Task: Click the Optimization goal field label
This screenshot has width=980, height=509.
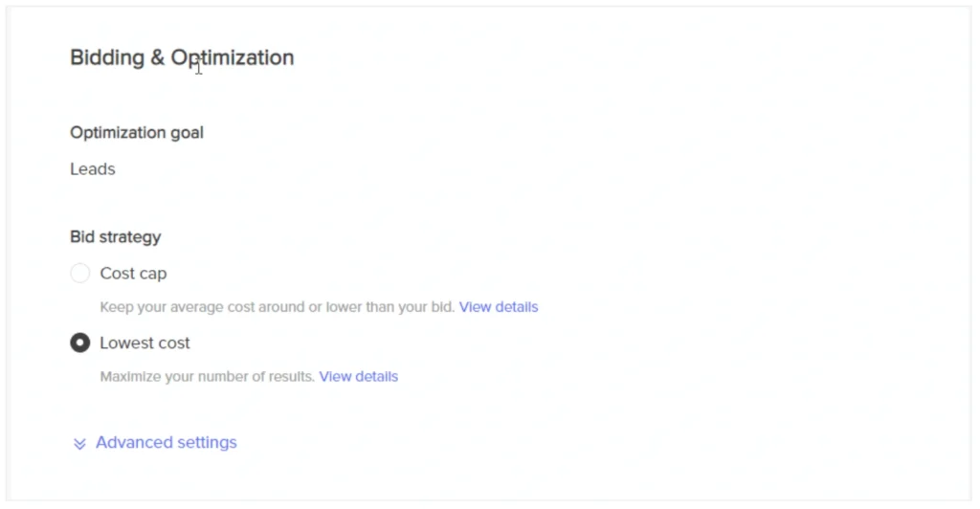Action: point(137,132)
